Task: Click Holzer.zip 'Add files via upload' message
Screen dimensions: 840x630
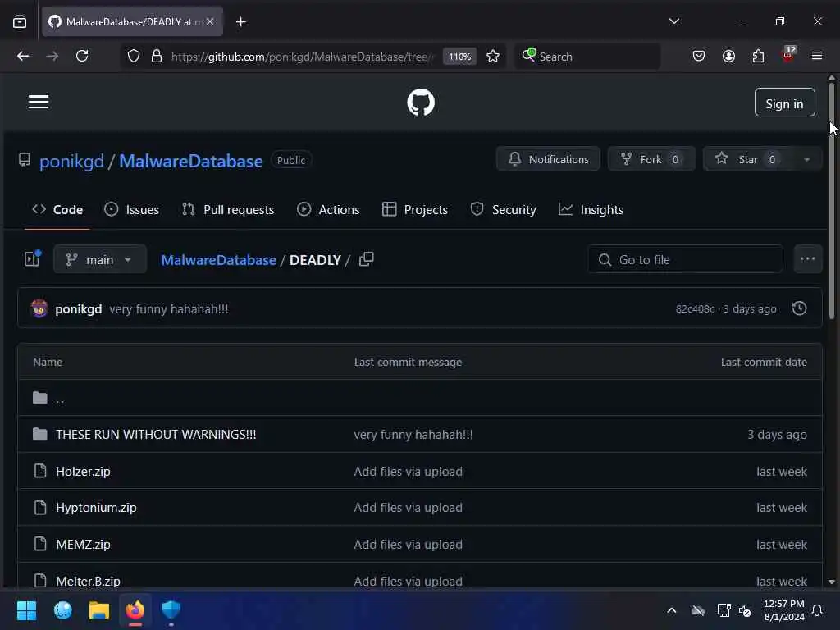Action: tap(409, 472)
